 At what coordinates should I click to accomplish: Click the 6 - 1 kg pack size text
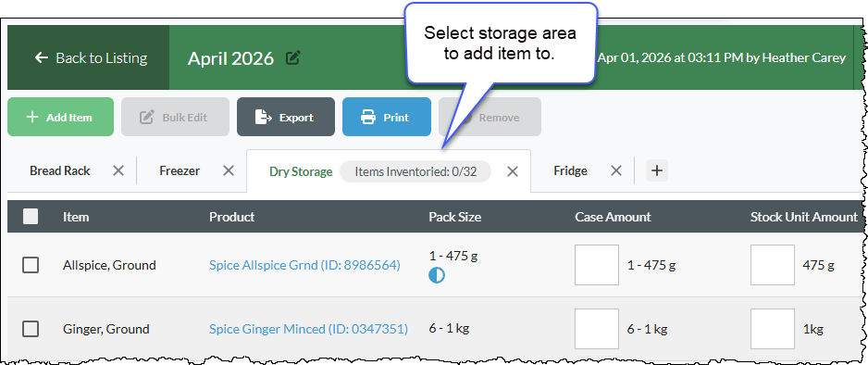pyautogui.click(x=449, y=329)
